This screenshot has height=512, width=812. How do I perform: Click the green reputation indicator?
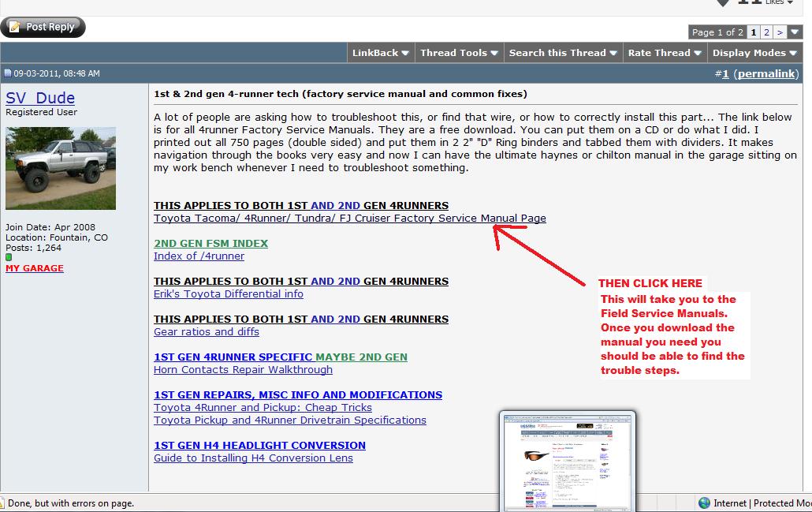[x=9, y=257]
